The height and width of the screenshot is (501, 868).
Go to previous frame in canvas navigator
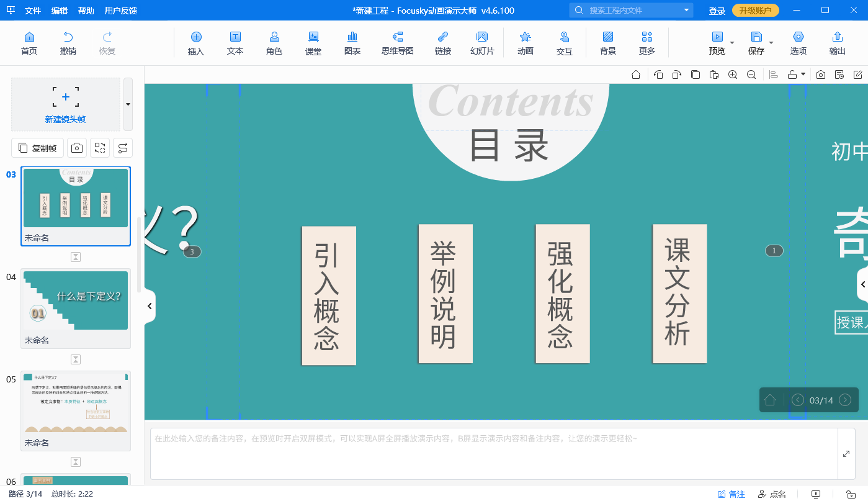click(798, 400)
